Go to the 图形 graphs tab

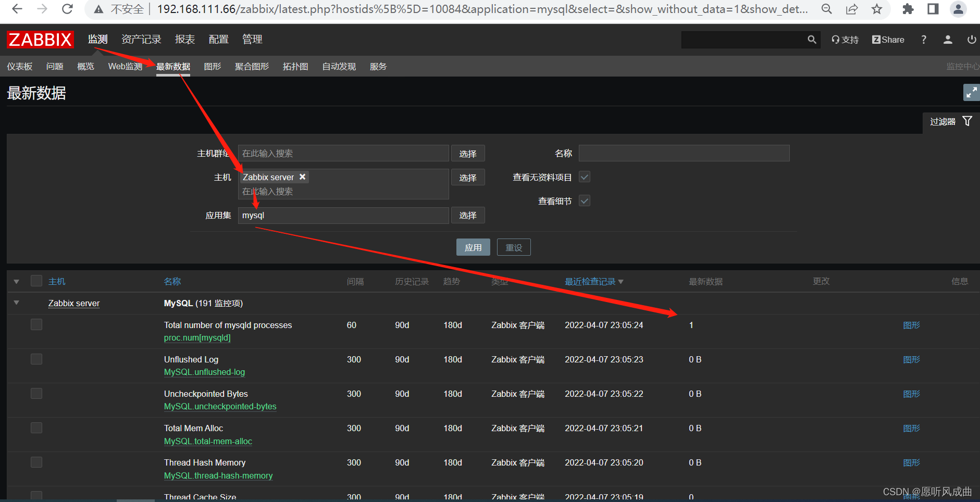[213, 66]
